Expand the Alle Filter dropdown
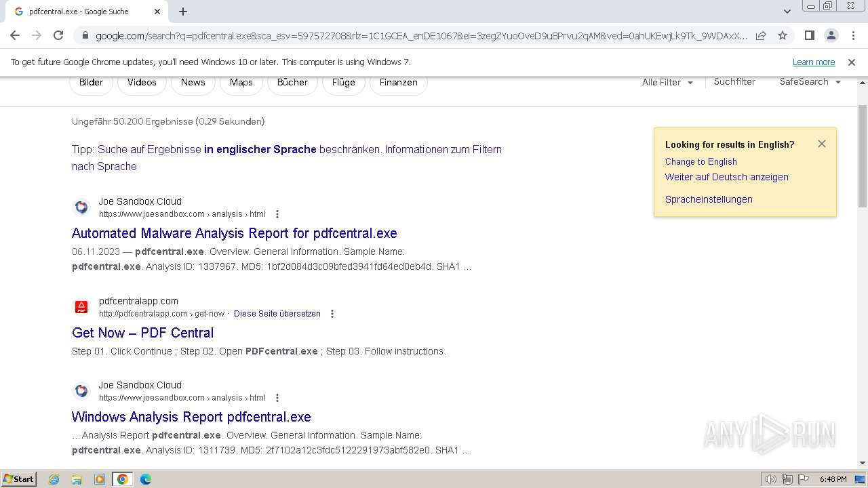 click(667, 82)
